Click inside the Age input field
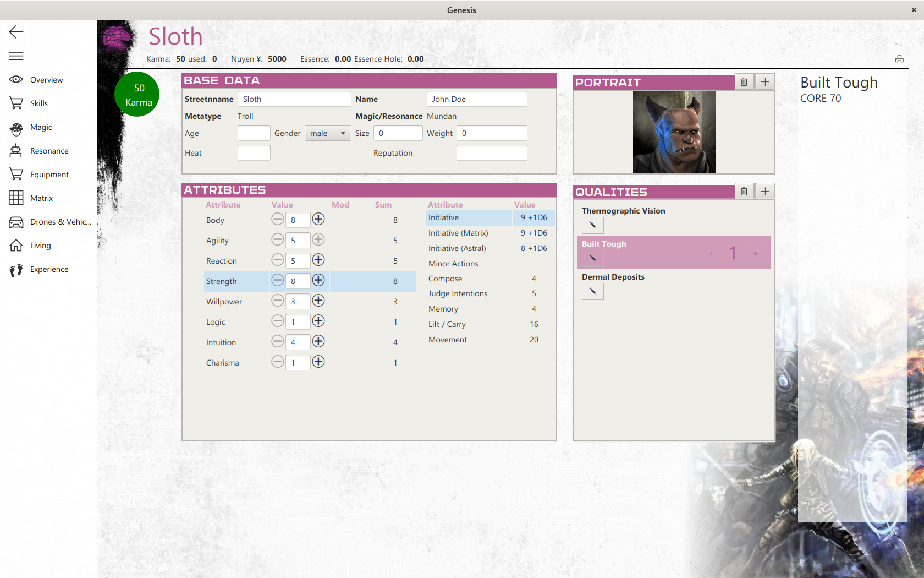Screen dimensions: 924x578 pos(254,133)
